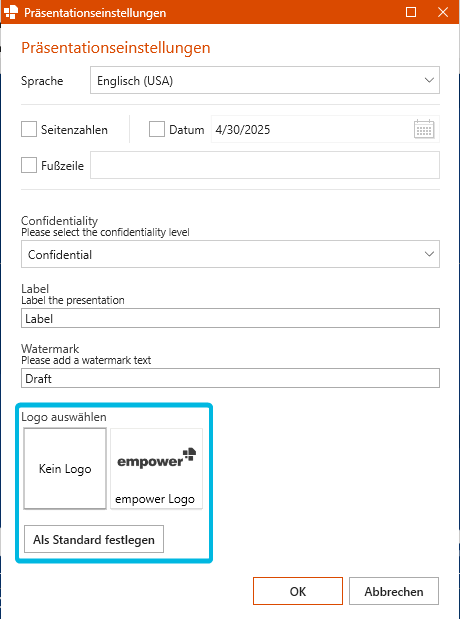460x619 pixels.
Task: Open the calendar date picker icon
Action: 424,129
